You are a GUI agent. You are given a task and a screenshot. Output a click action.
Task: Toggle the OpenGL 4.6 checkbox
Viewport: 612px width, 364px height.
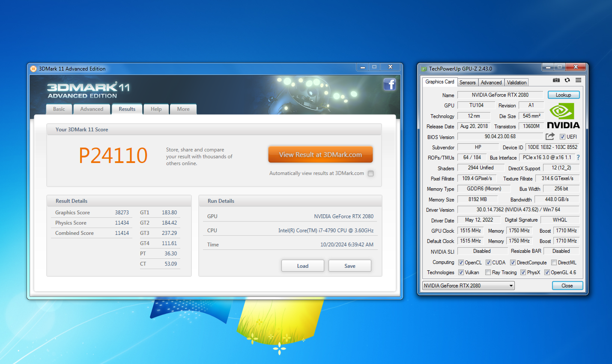pos(547,272)
